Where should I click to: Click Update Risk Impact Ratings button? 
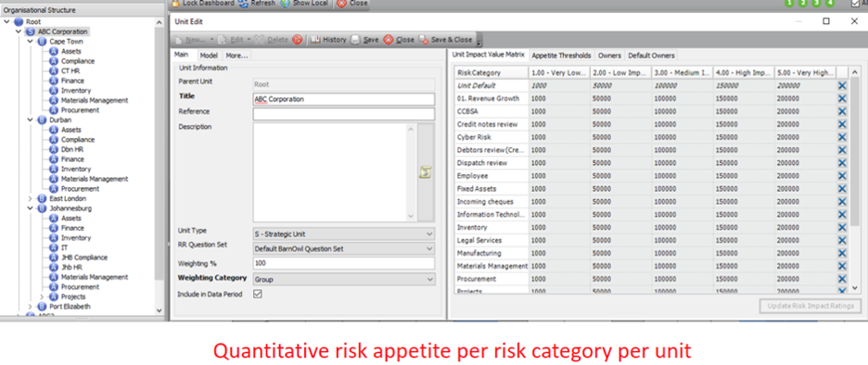(x=811, y=306)
